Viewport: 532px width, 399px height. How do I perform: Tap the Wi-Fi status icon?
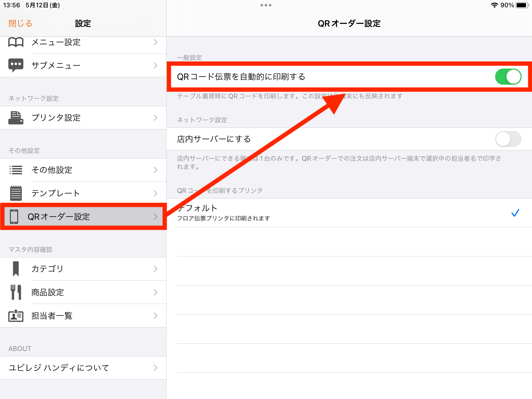[494, 5]
